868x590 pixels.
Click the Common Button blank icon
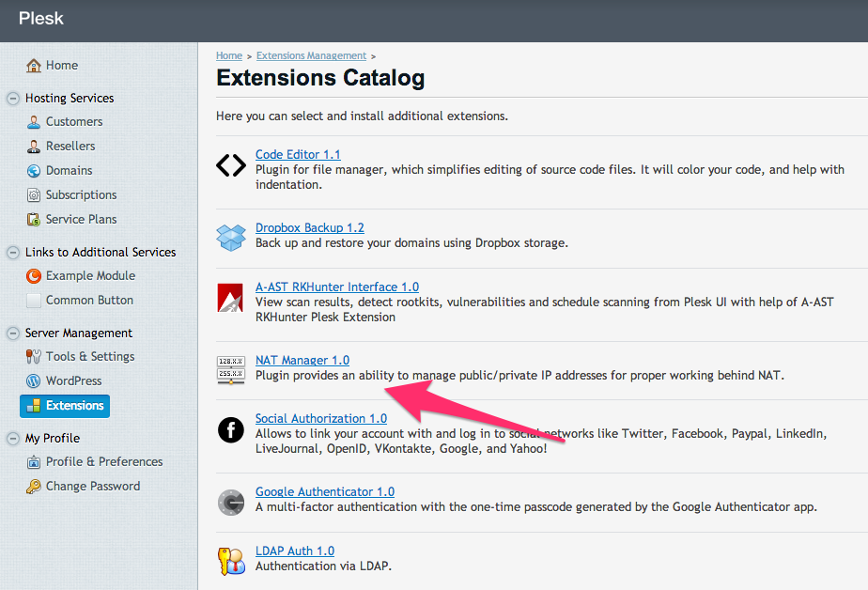pos(34,300)
